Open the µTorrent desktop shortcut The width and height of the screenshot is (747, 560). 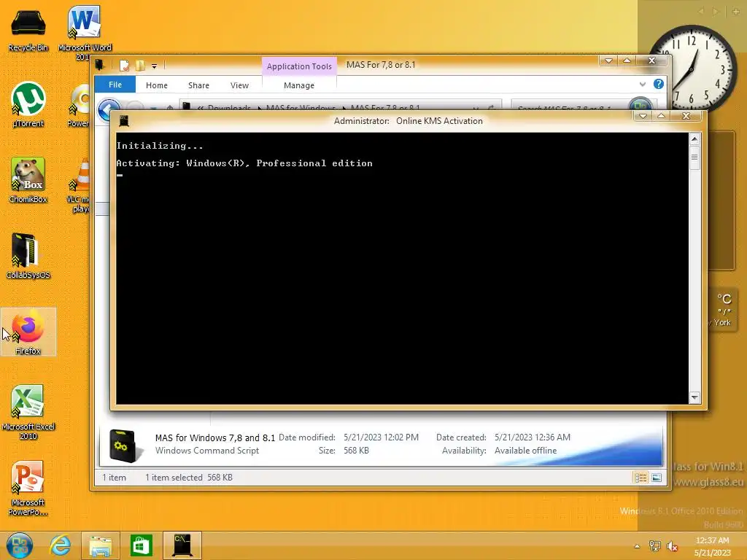28,105
